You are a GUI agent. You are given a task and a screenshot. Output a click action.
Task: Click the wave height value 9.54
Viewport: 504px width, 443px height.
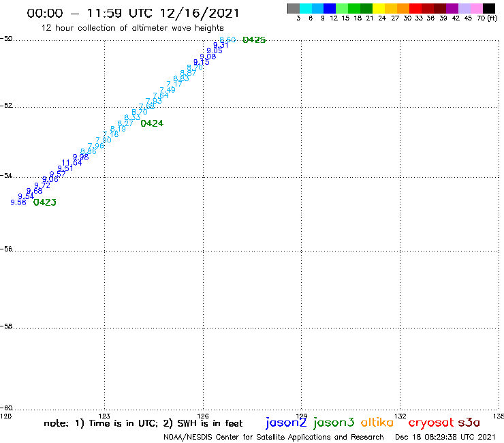(x=26, y=196)
